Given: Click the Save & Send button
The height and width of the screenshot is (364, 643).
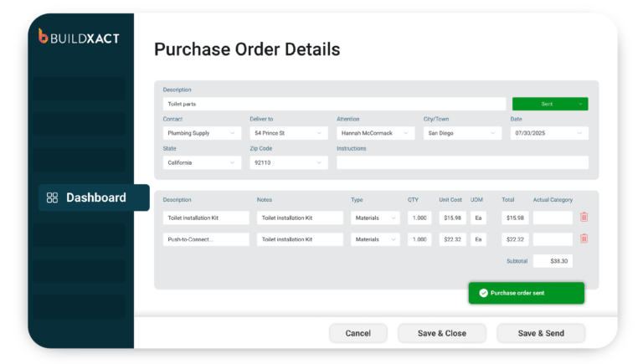Looking at the screenshot, I should point(541,333).
